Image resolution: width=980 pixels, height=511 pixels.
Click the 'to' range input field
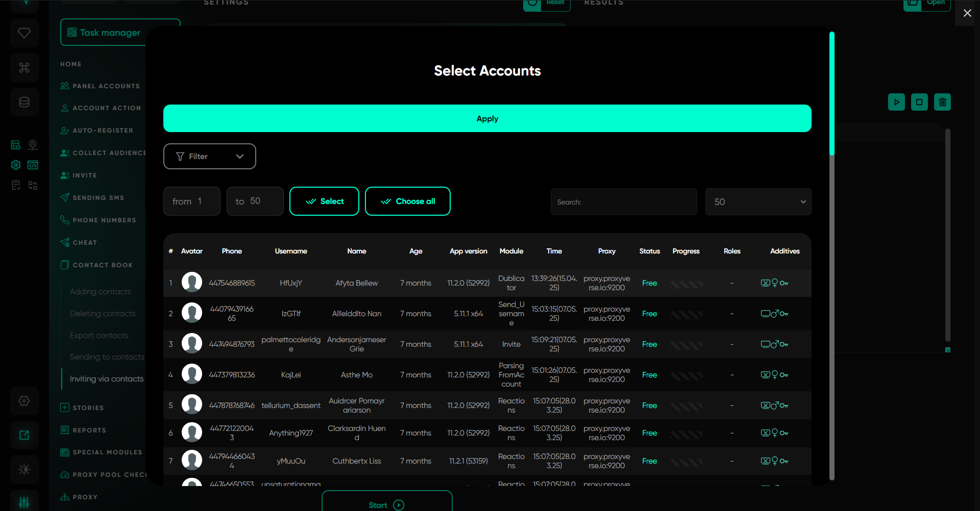255,201
